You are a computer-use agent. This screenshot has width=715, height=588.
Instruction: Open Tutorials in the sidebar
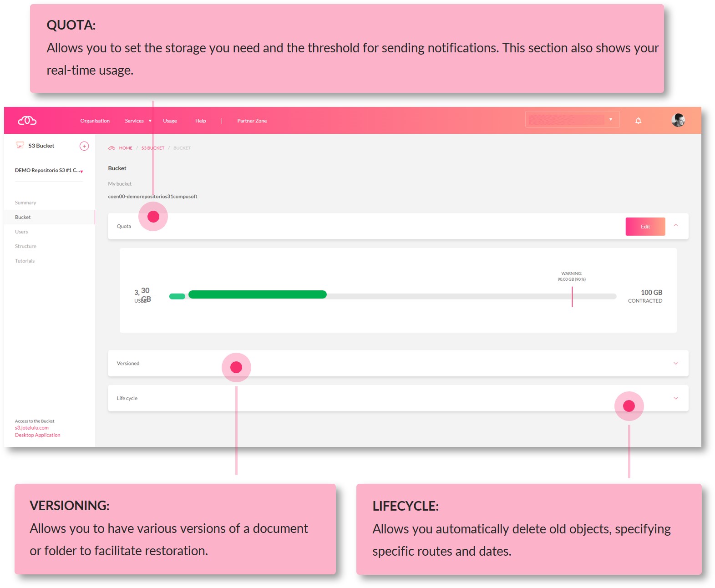tap(25, 261)
